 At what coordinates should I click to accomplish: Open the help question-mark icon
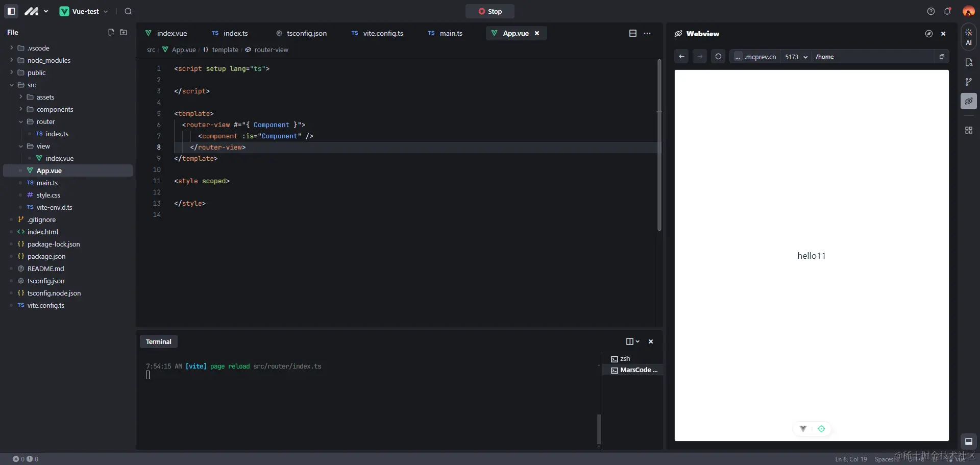(931, 11)
